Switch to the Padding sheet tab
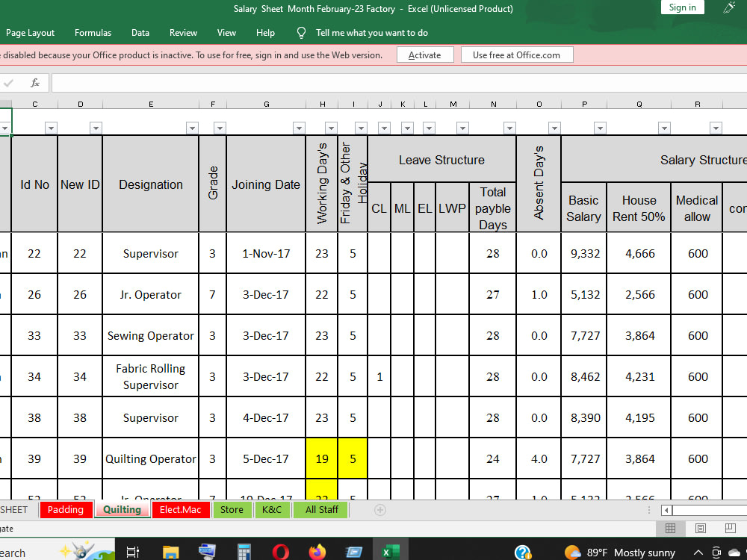Screen dimensions: 747x560 point(66,509)
